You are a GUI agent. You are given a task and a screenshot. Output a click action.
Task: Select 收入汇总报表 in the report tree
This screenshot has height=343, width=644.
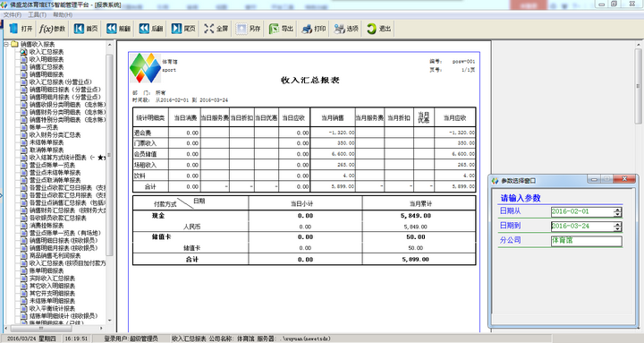pyautogui.click(x=47, y=52)
